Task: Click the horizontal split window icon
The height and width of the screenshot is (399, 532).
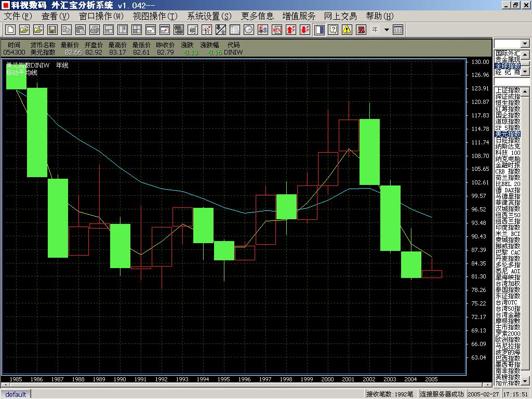Action: tap(109, 30)
